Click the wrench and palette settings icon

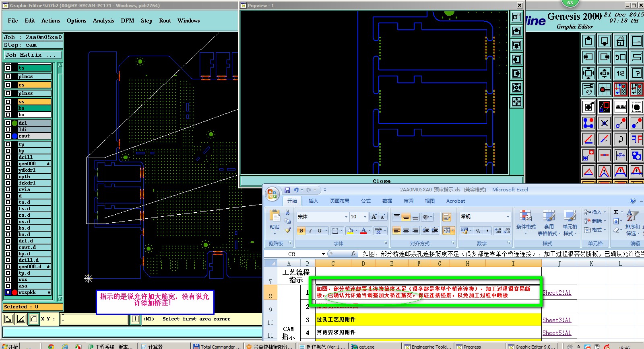point(588,89)
